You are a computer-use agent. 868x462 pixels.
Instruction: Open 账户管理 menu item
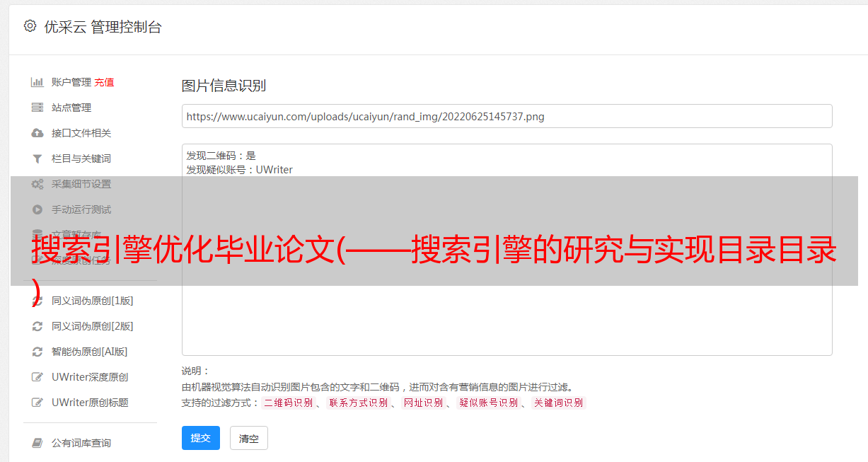[x=71, y=82]
